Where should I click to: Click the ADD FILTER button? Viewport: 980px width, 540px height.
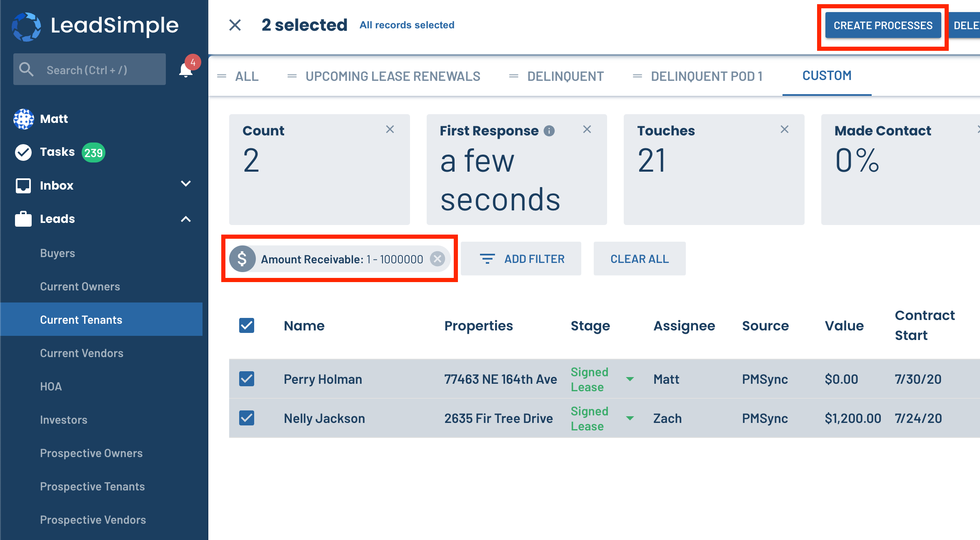(521, 259)
